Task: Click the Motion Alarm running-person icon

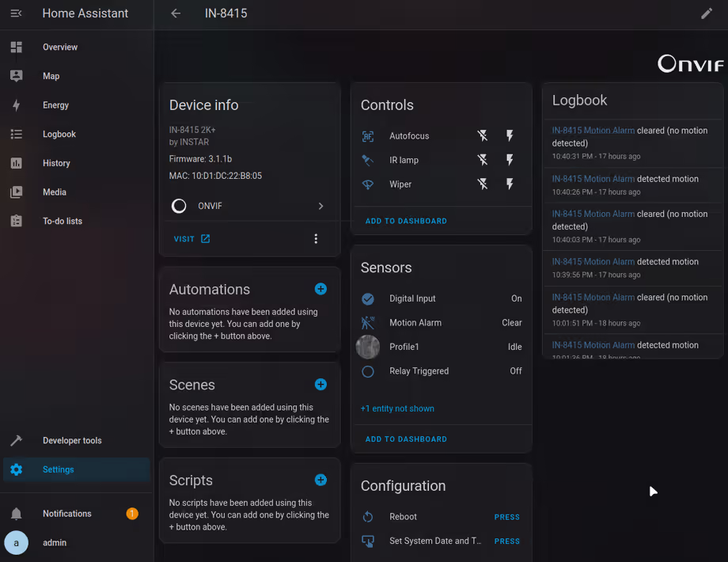Action: tap(368, 323)
